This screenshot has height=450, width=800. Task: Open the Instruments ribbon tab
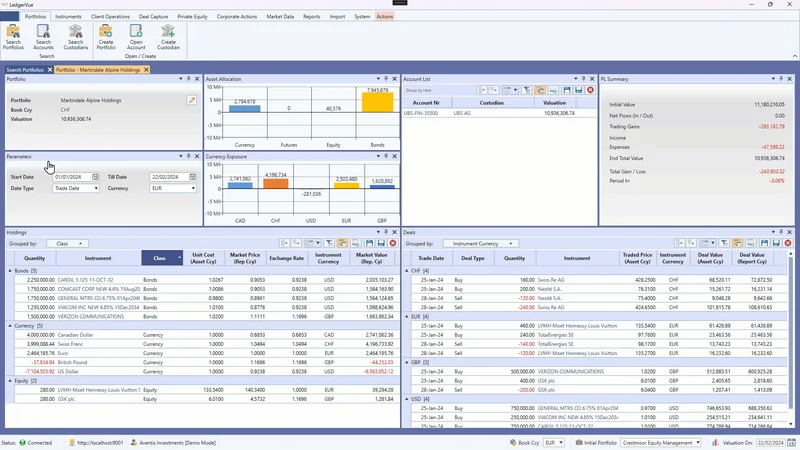(68, 16)
